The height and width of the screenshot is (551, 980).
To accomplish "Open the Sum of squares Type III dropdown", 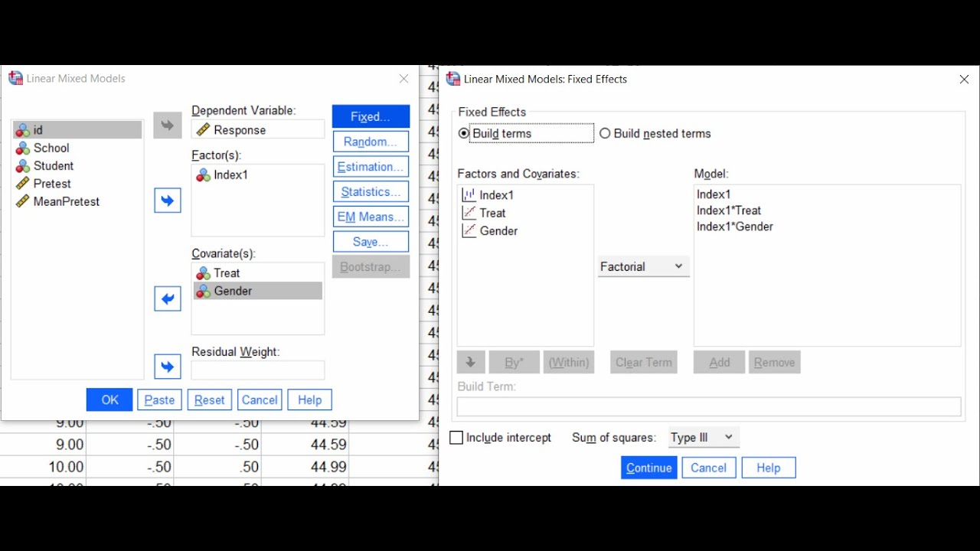I will [703, 438].
